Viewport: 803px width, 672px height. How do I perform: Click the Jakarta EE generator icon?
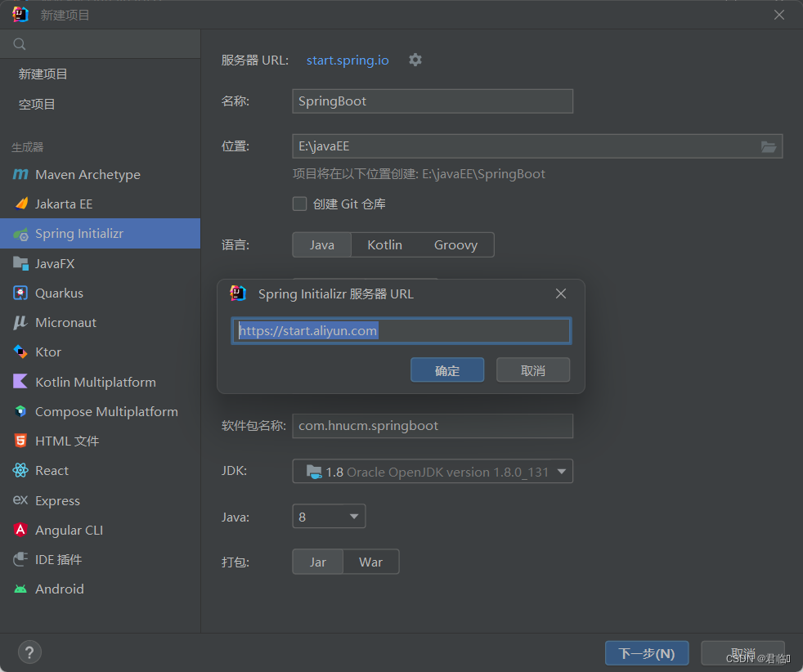click(21, 204)
